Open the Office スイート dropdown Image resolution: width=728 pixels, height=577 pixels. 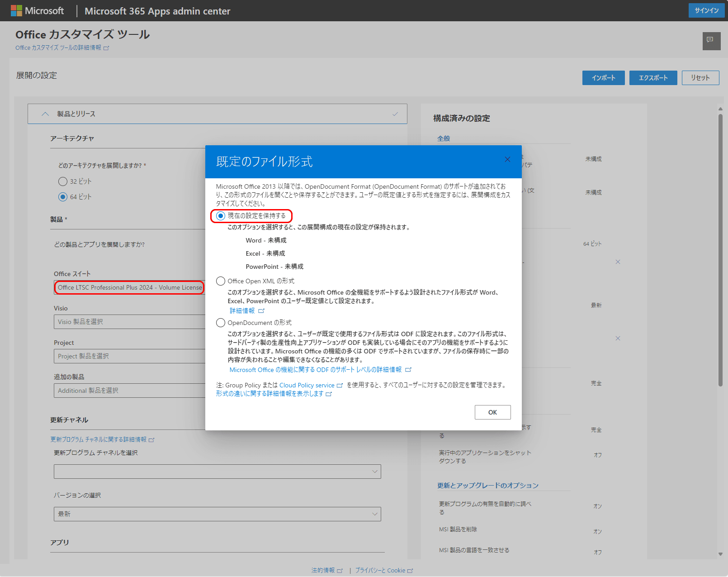coord(130,287)
